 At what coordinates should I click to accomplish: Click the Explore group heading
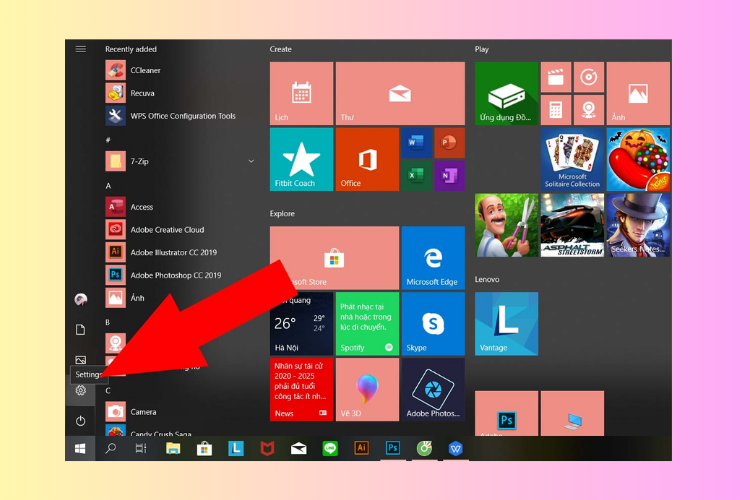point(282,213)
